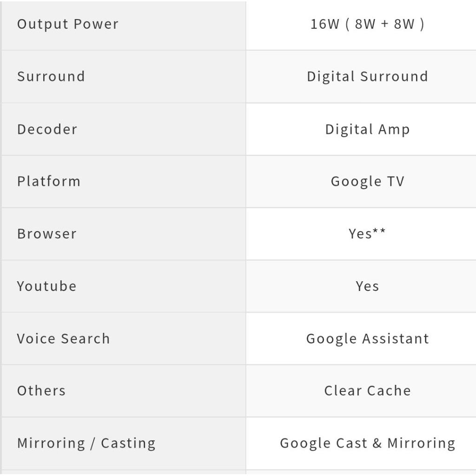
Task: Click the Decoder row label
Action: click(47, 129)
